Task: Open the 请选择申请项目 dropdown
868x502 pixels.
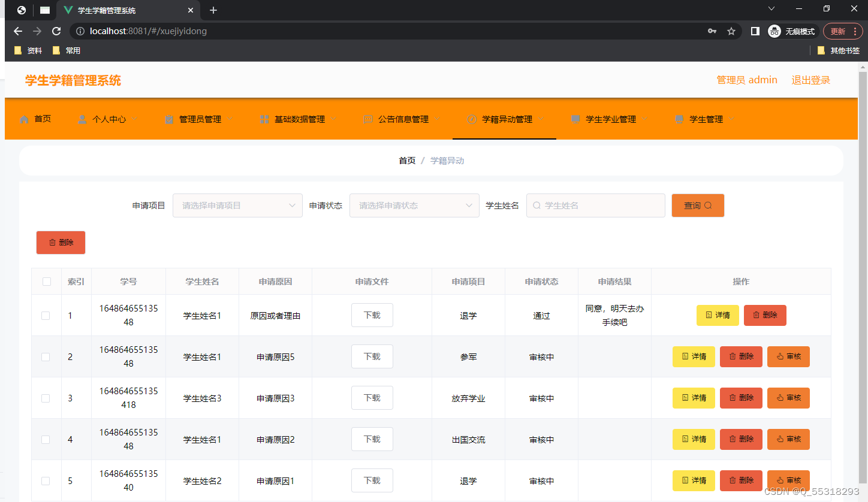Action: 237,205
